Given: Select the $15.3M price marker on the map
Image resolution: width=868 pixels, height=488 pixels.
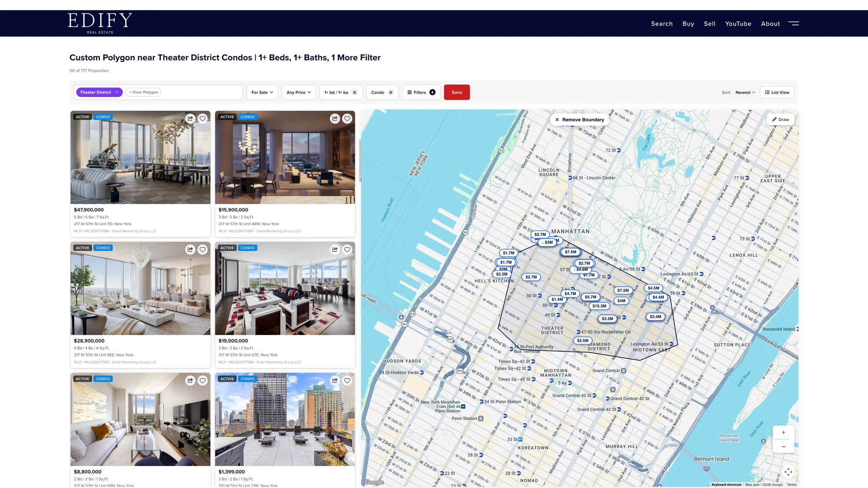Looking at the screenshot, I should 598,306.
